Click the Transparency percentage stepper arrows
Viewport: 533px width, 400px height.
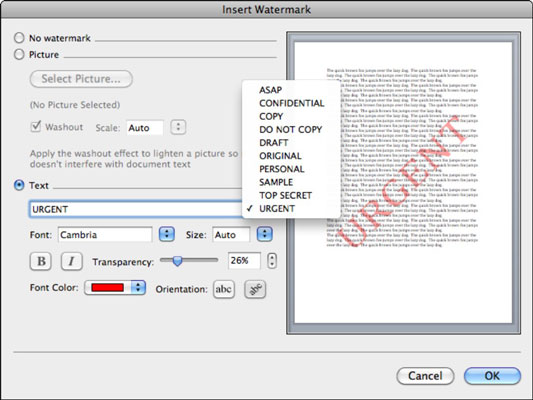pyautogui.click(x=272, y=261)
